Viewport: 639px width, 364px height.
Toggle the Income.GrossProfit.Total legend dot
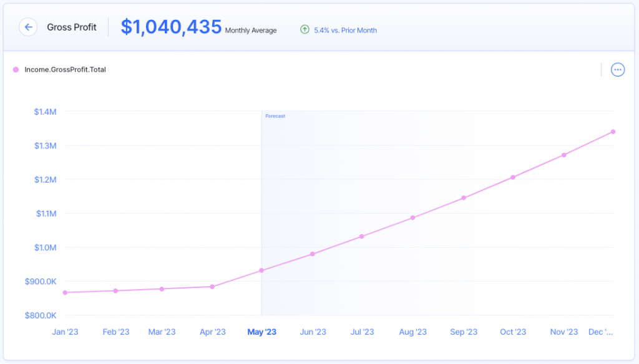(x=16, y=70)
